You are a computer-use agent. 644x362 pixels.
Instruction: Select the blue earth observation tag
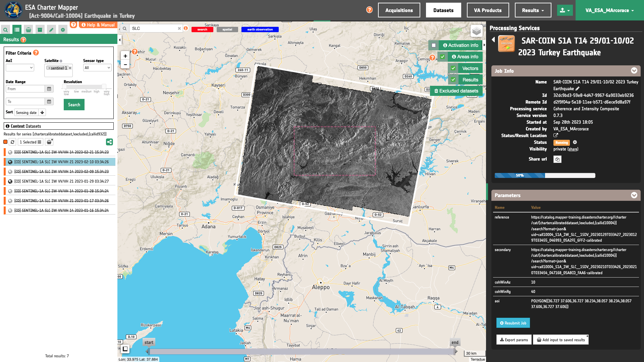pyautogui.click(x=260, y=29)
